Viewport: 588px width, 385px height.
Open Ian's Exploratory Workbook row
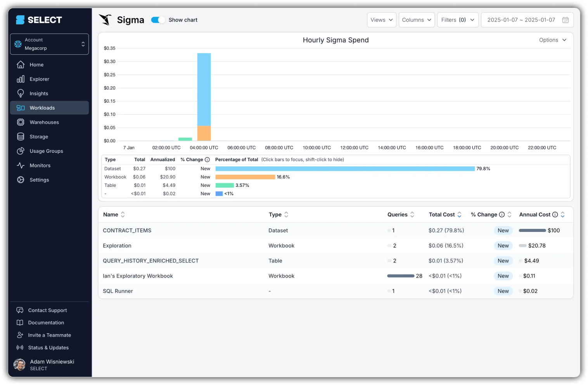pos(336,276)
